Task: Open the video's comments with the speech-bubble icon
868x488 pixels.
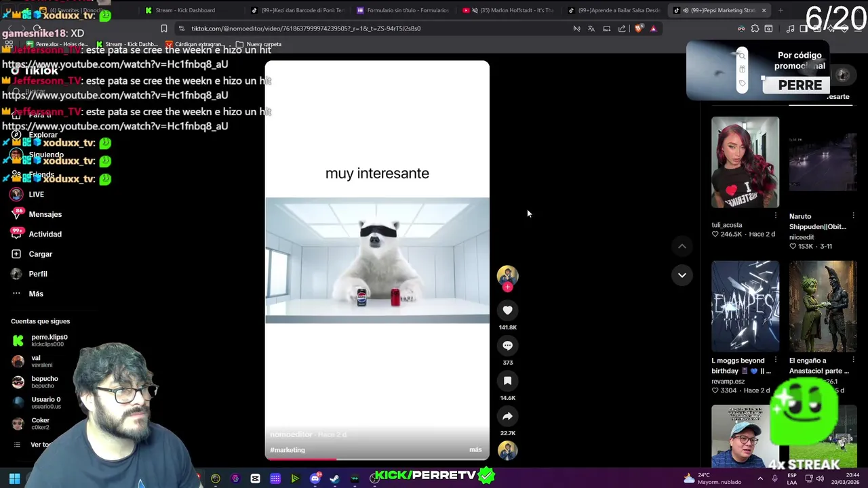Action: tap(507, 346)
